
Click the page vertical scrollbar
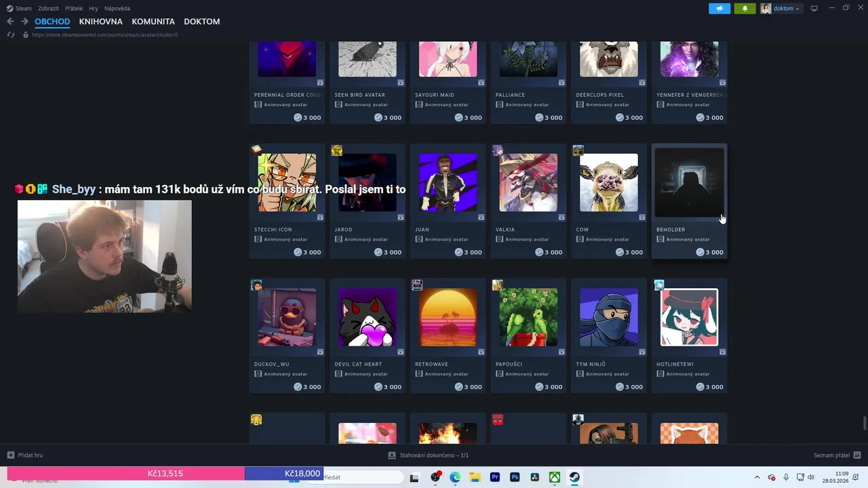pyautogui.click(x=865, y=424)
